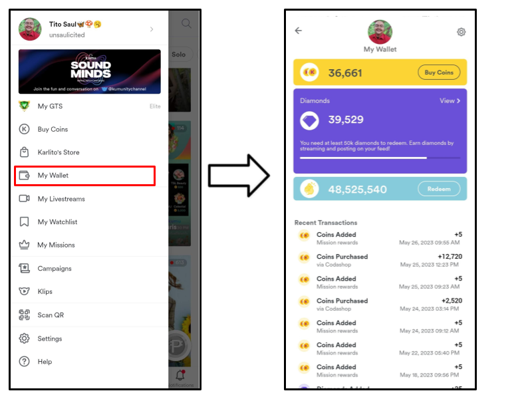Click the wallet settings gear icon

pyautogui.click(x=461, y=32)
